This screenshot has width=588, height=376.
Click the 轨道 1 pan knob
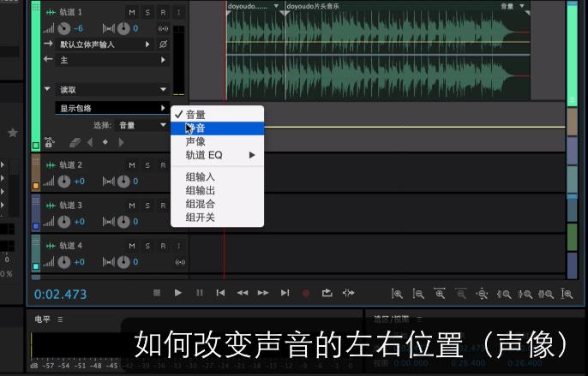click(x=123, y=28)
